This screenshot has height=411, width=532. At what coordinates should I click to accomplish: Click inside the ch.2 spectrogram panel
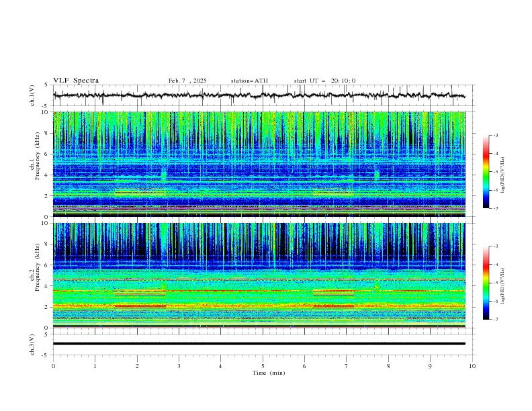[259, 275]
